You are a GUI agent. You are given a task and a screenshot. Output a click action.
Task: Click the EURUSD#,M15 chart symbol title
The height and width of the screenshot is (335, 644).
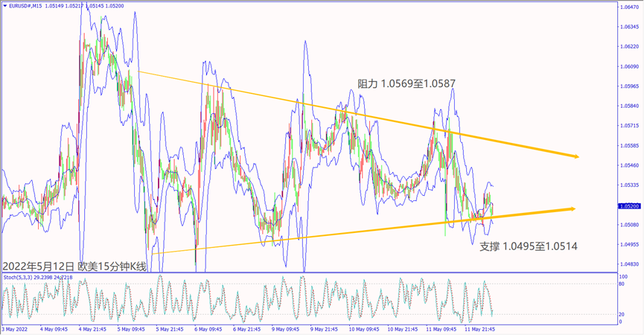pyautogui.click(x=25, y=6)
